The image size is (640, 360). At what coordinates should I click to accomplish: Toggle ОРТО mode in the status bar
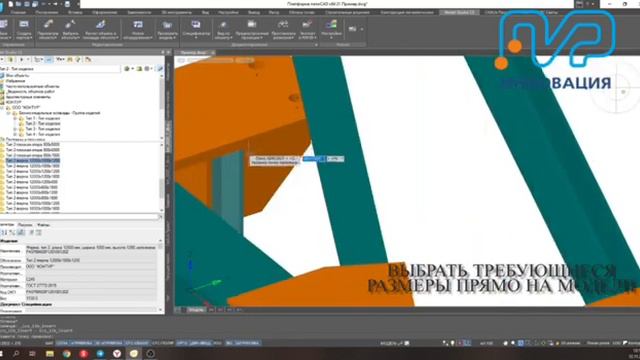[x=182, y=343]
